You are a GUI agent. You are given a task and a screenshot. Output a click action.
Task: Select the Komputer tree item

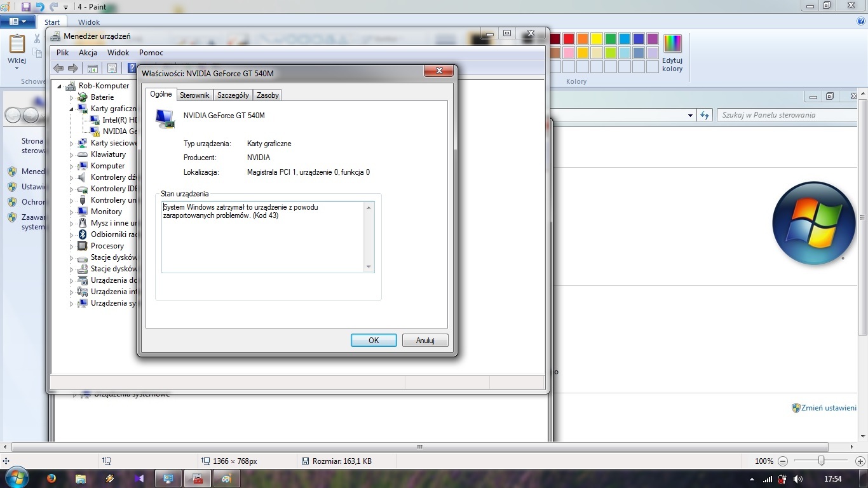(x=102, y=166)
